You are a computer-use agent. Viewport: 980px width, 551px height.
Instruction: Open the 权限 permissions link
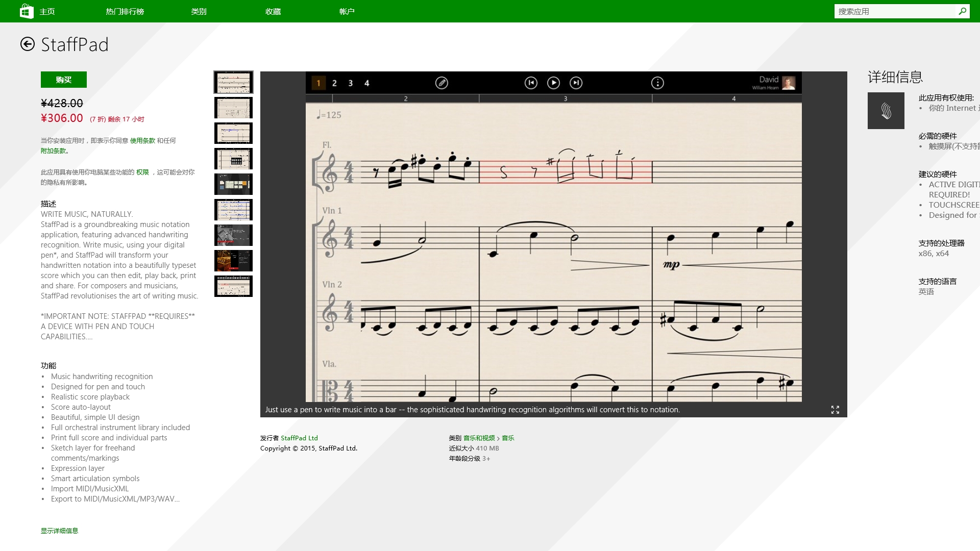[x=142, y=172]
